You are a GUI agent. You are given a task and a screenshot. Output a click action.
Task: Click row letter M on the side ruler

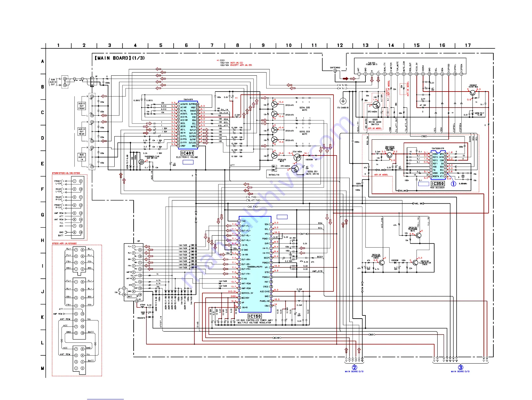click(x=42, y=368)
